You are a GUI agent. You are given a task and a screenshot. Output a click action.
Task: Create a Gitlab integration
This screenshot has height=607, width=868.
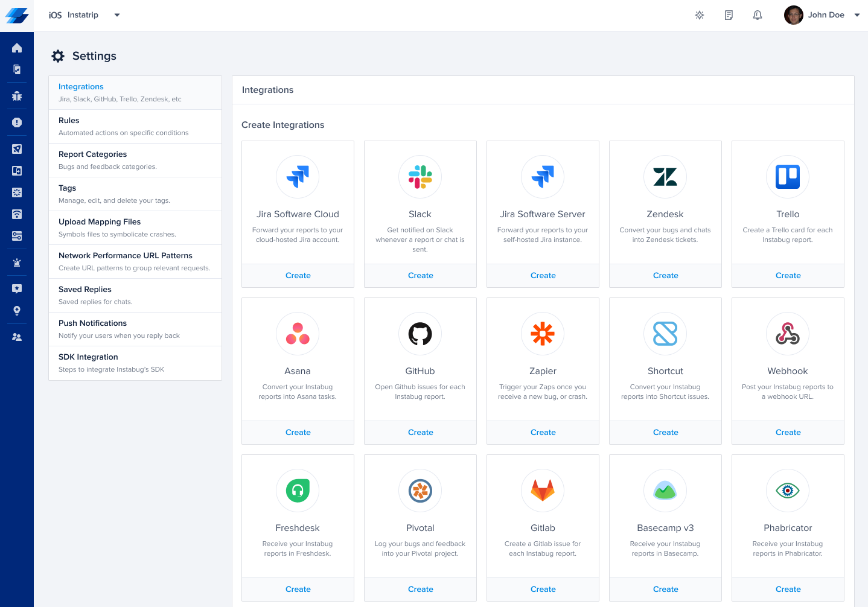point(543,590)
